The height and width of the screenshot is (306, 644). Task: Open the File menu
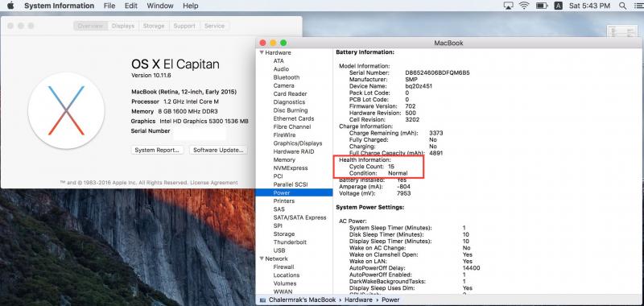pyautogui.click(x=109, y=6)
